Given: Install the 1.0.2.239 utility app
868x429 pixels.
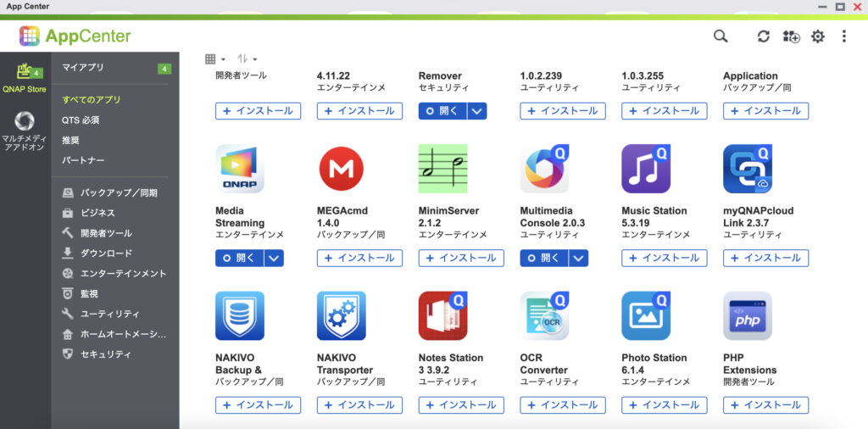Looking at the screenshot, I should [563, 111].
